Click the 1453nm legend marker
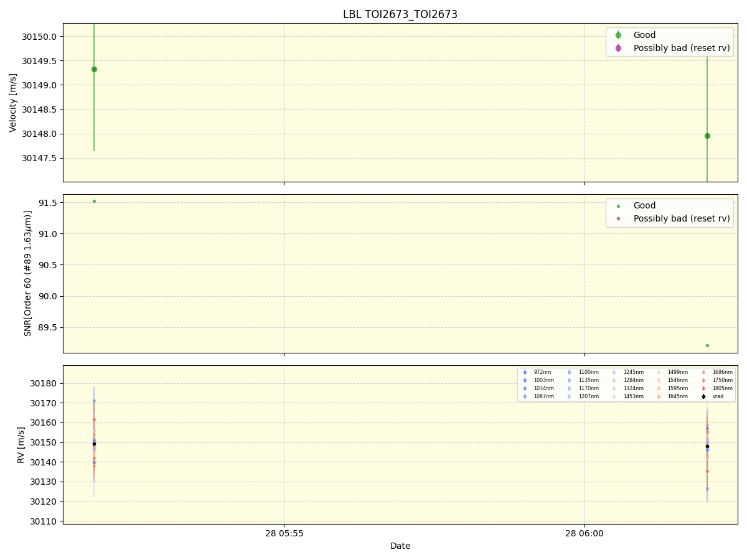This screenshot has width=747, height=560. point(614,396)
